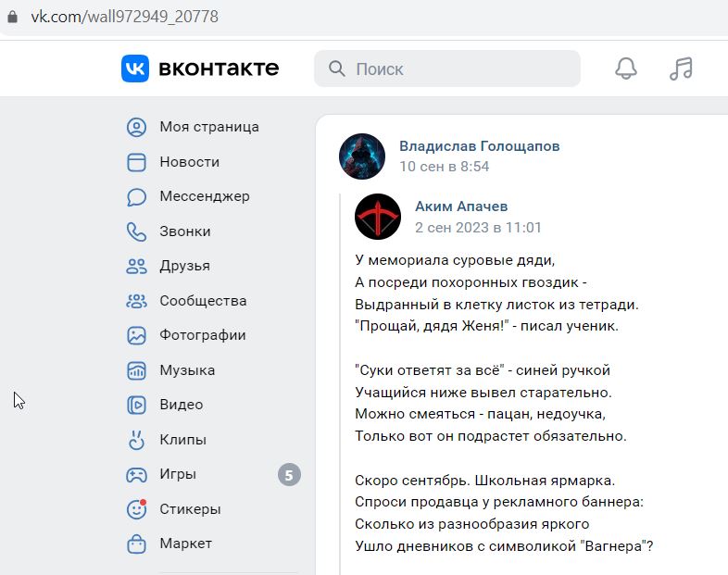The width and height of the screenshot is (728, 575).
Task: Click the Моя страница profile icon
Action: pyautogui.click(x=136, y=127)
